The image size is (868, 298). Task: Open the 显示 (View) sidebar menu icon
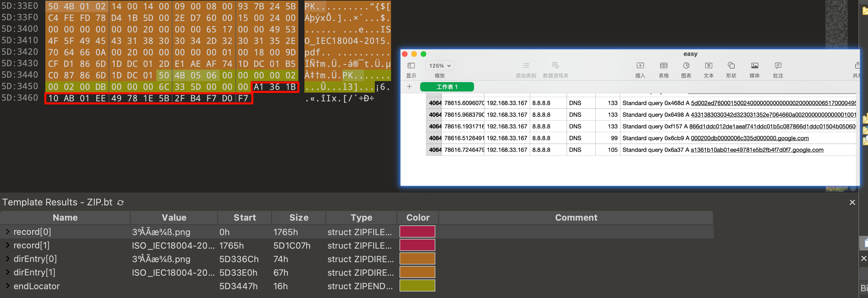click(x=411, y=66)
